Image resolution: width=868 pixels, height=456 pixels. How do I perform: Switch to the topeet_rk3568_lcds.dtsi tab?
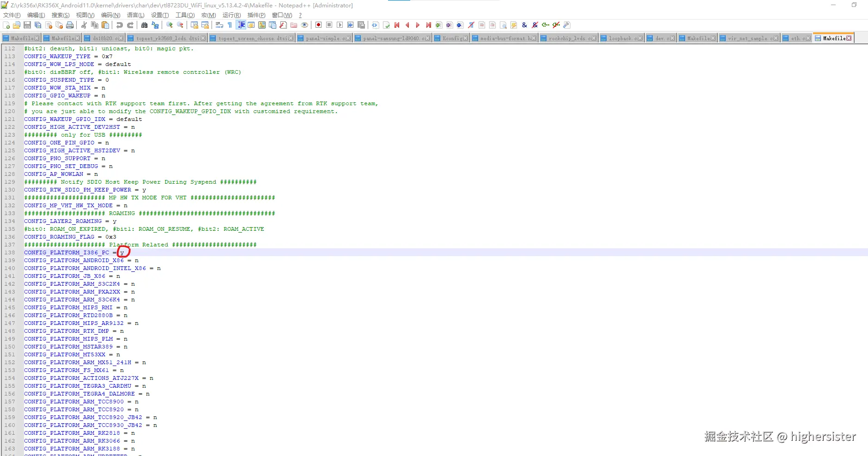167,38
